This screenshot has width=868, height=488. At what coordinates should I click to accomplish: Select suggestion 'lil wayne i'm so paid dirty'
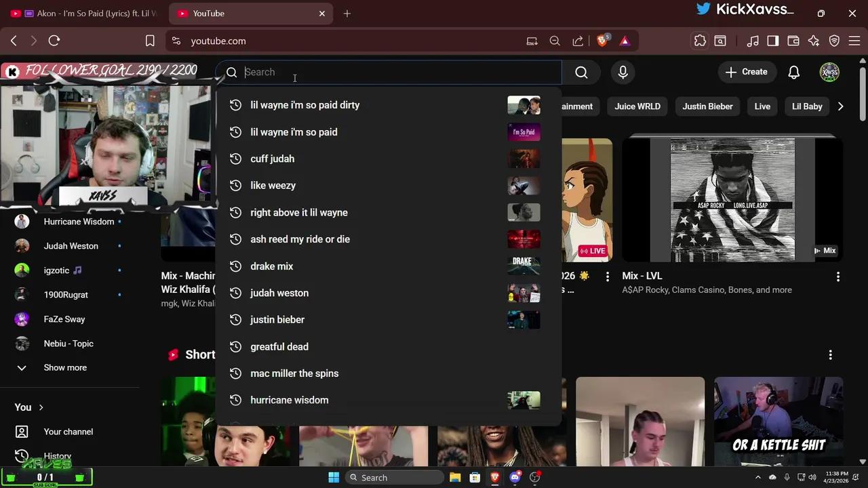pyautogui.click(x=389, y=105)
